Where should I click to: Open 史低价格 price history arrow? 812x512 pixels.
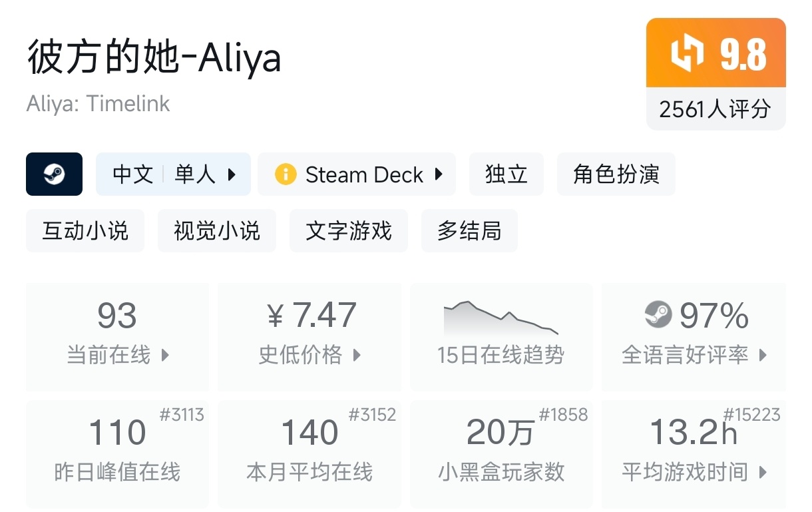tap(357, 355)
